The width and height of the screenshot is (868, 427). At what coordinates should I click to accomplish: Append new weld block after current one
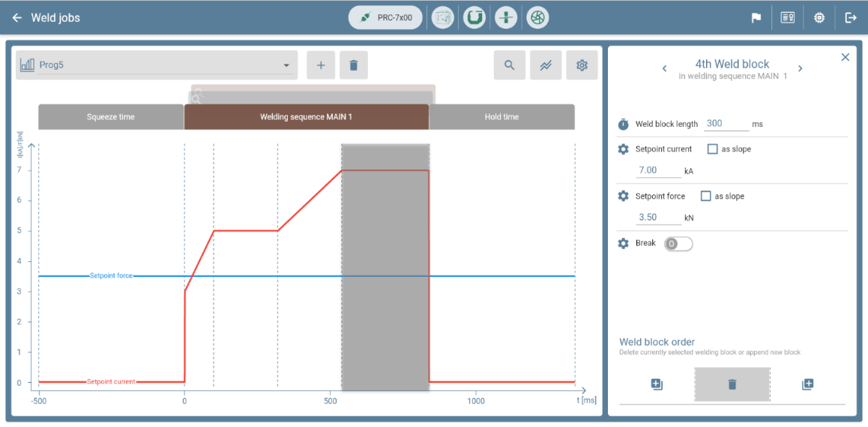[x=807, y=384]
